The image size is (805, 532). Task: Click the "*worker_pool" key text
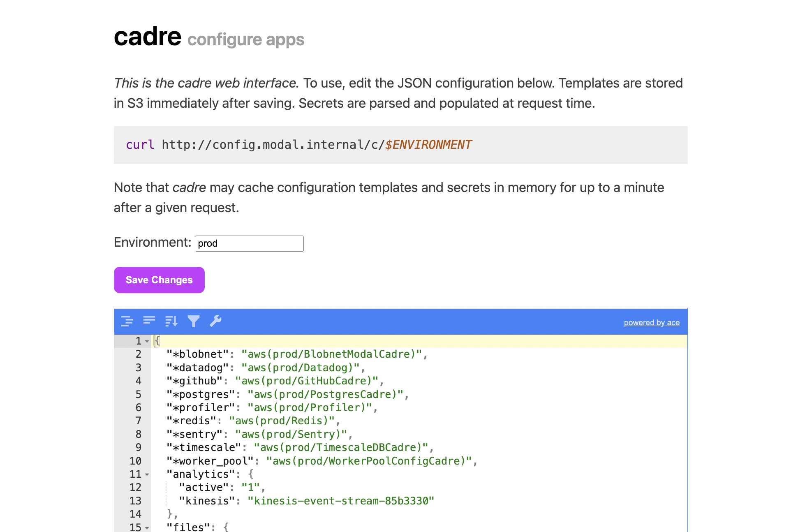coord(210,461)
